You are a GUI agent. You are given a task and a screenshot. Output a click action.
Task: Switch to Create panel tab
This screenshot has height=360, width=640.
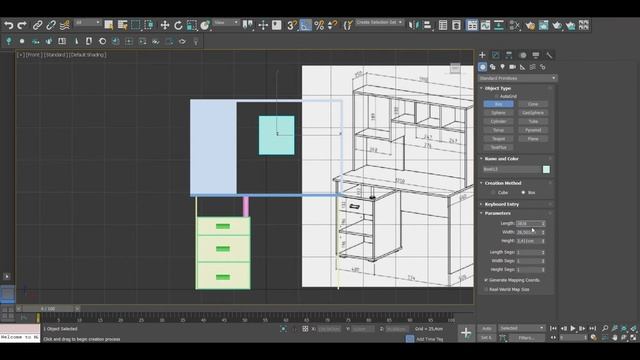482,55
